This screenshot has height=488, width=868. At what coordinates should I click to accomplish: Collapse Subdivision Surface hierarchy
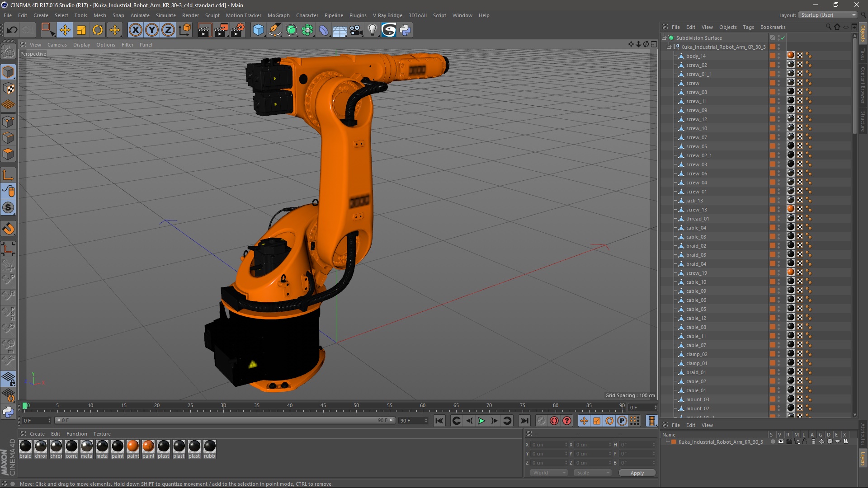click(664, 38)
